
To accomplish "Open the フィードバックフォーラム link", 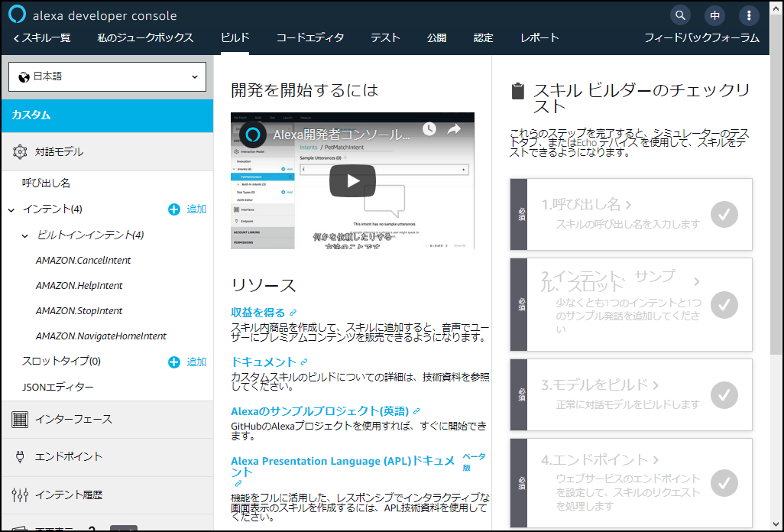I will pos(701,38).
